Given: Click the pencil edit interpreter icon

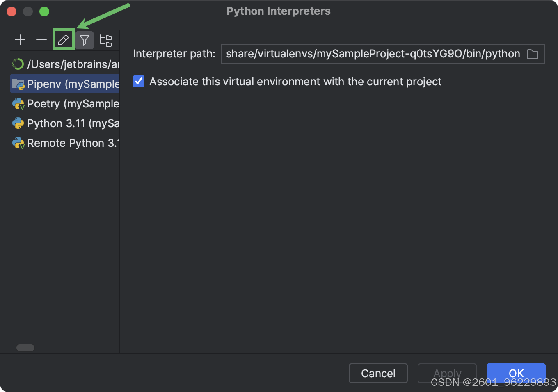Looking at the screenshot, I should [x=63, y=40].
